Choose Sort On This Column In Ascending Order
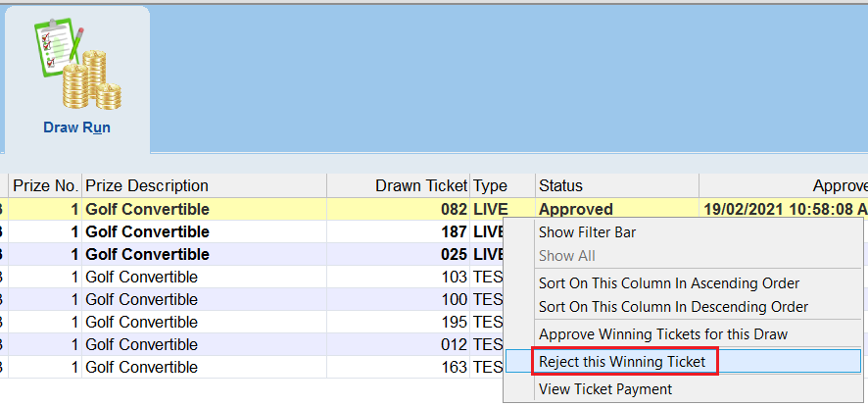This screenshot has width=868, height=407. click(x=669, y=283)
